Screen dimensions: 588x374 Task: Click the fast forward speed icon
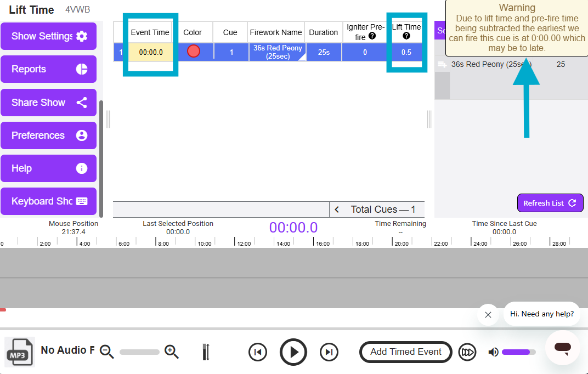tap(467, 352)
